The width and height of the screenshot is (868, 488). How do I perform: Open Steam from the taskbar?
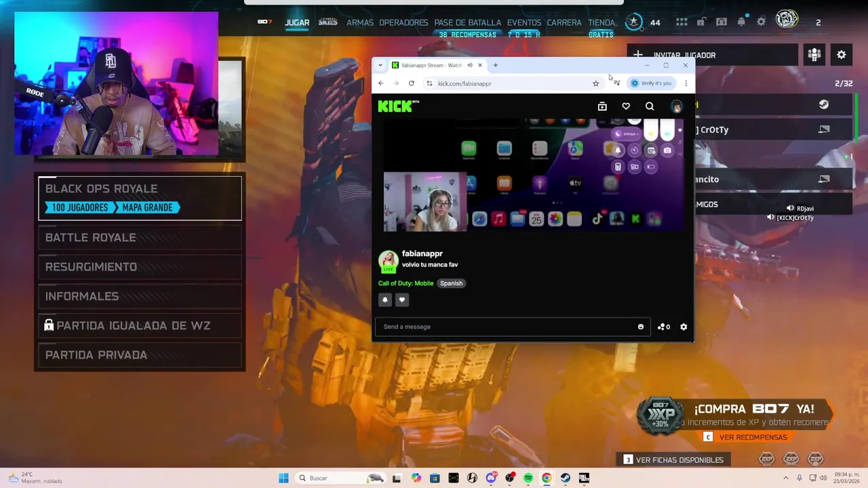pyautogui.click(x=565, y=478)
